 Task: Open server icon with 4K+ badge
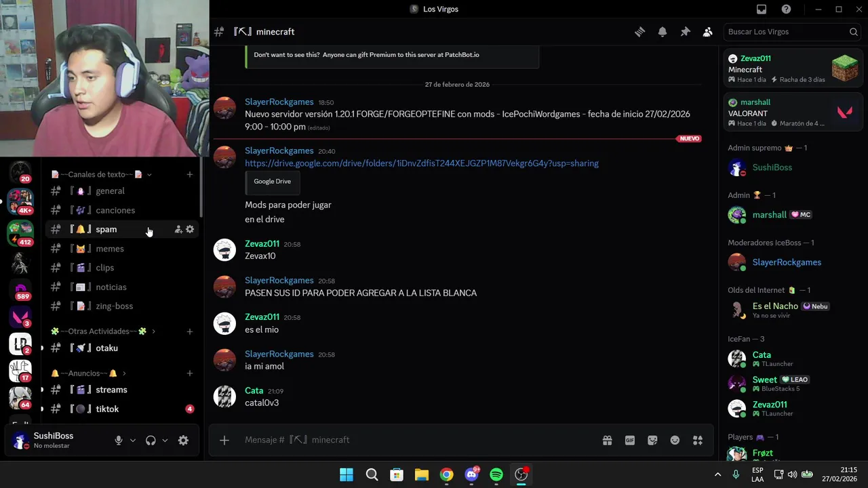click(20, 201)
